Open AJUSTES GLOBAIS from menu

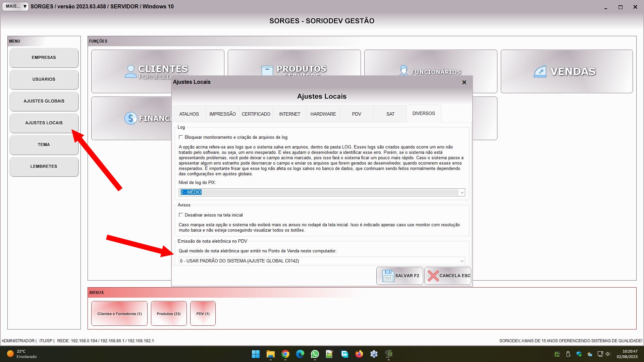[x=44, y=101]
